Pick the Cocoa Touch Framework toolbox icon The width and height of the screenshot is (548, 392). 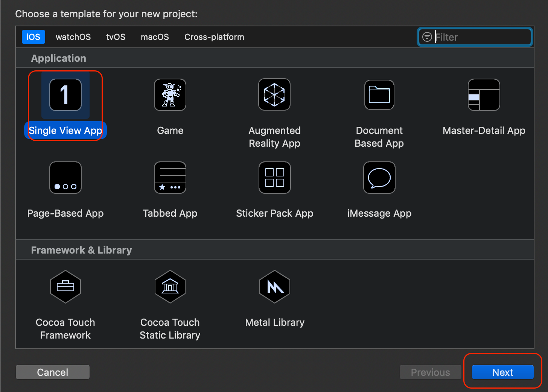65,287
